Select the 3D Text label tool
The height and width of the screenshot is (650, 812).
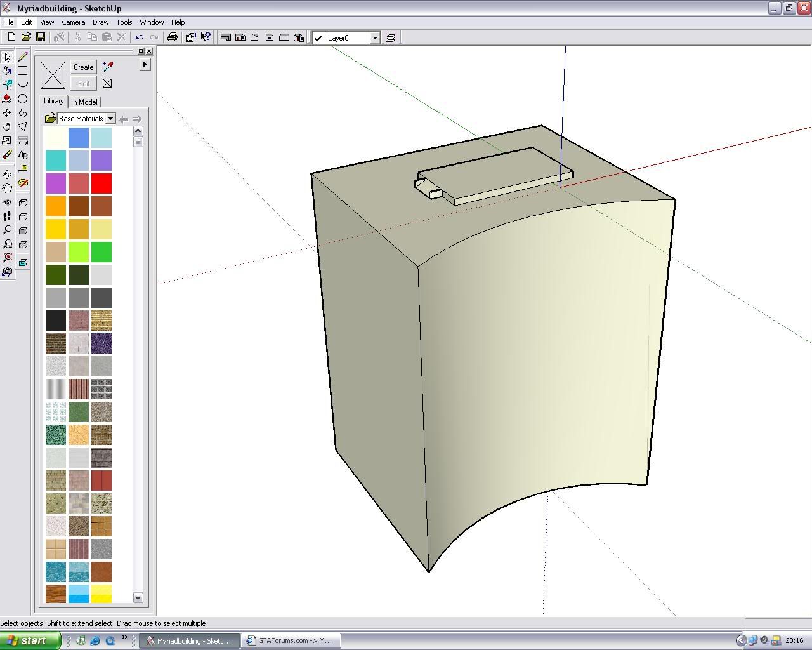pyautogui.click(x=23, y=155)
